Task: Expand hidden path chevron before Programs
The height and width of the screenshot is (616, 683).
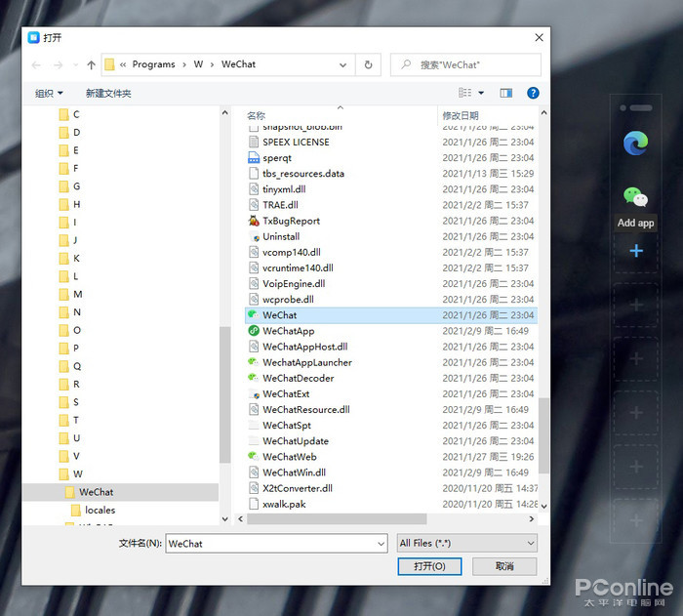Action: (x=123, y=65)
